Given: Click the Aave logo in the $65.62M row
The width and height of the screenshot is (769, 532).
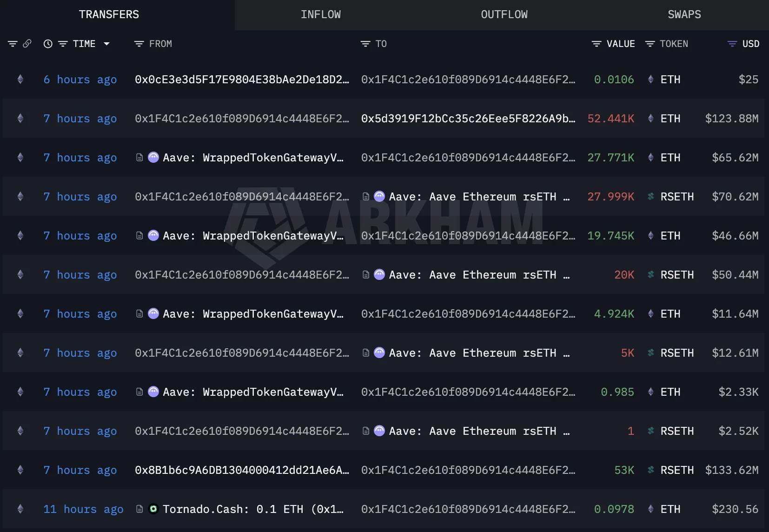Looking at the screenshot, I should 153,158.
